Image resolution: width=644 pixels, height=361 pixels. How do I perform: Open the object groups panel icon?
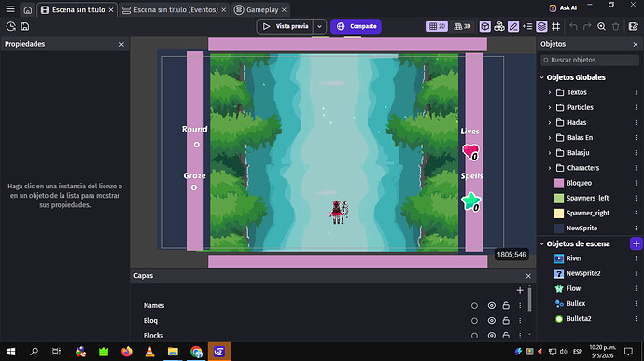pyautogui.click(x=499, y=26)
